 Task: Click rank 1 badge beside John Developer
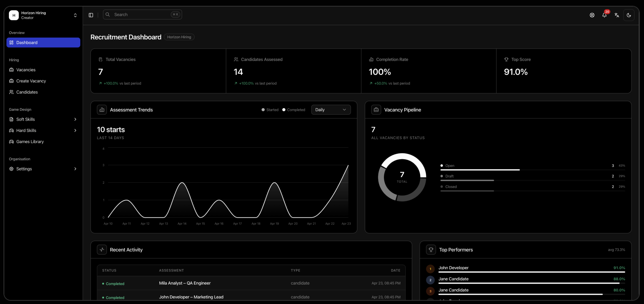click(430, 269)
